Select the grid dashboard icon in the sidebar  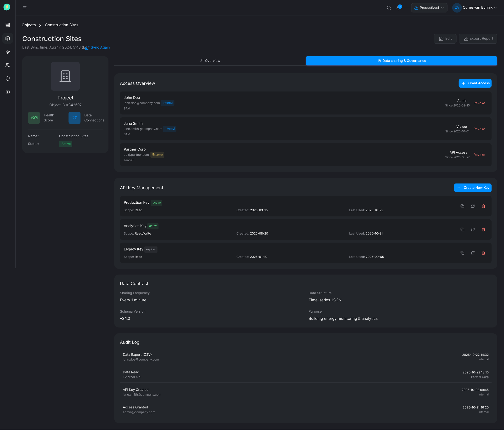point(7,25)
